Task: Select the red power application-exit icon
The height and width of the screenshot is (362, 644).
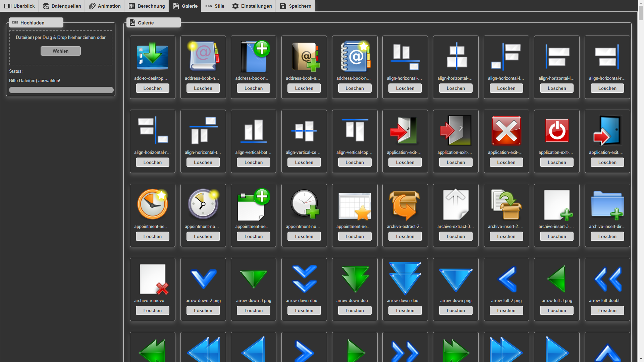Action: click(x=557, y=130)
